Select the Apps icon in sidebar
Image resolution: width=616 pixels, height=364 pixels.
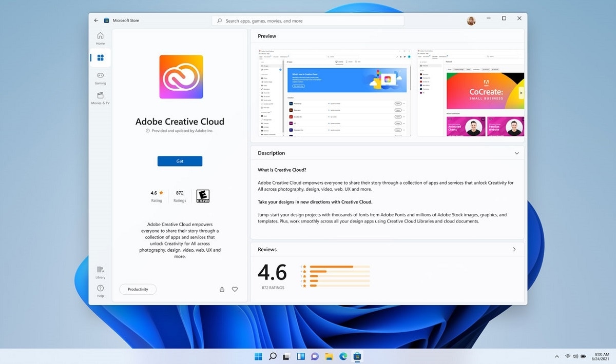pos(101,58)
